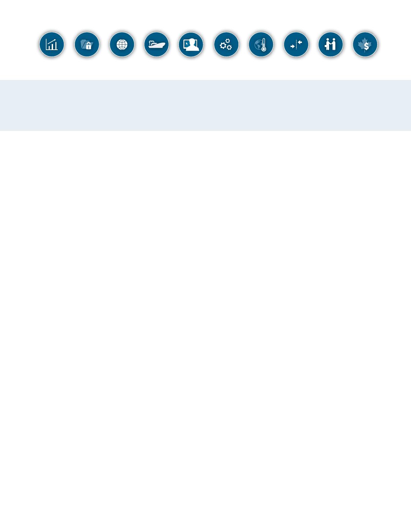Image resolution: width=411 pixels, height=532 pixels.
Task: Open the locked folder icon
Action: pos(87,44)
